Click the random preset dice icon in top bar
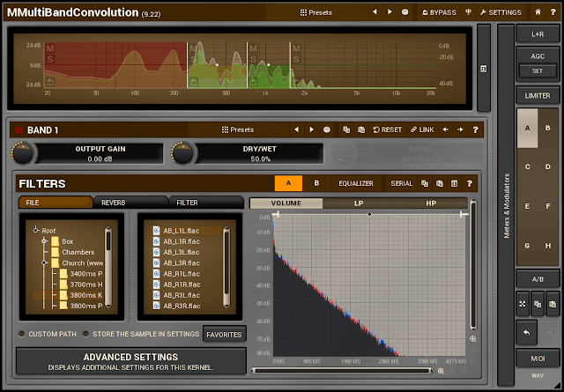This screenshot has height=392, width=564. coord(404,12)
